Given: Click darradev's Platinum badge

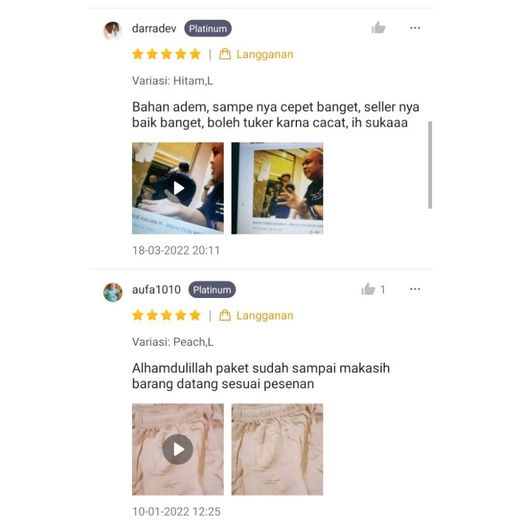Looking at the screenshot, I should coord(208,28).
